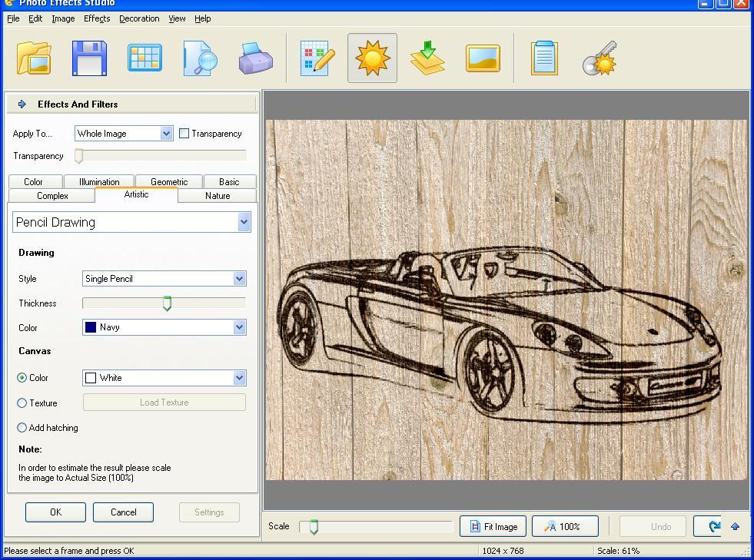Select the highlighted Effects sun icon

point(372,57)
